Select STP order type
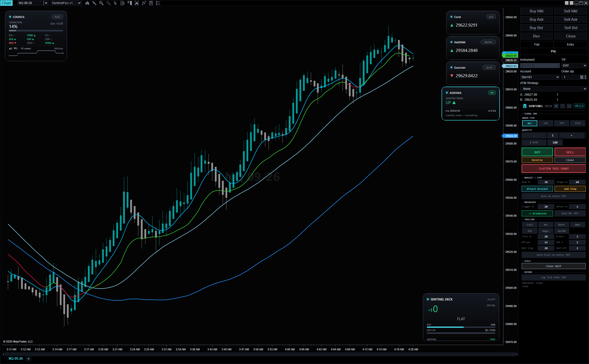The image size is (589, 364). click(x=562, y=124)
